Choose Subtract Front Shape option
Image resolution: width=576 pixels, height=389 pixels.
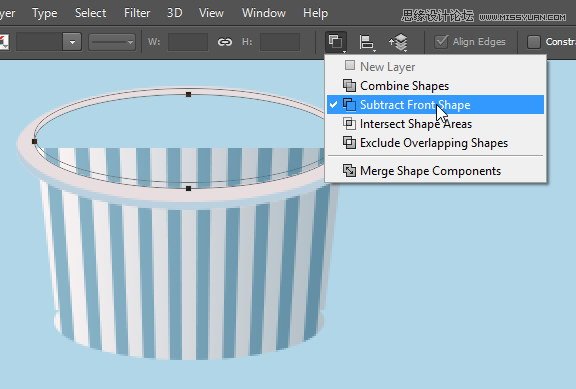tap(435, 105)
